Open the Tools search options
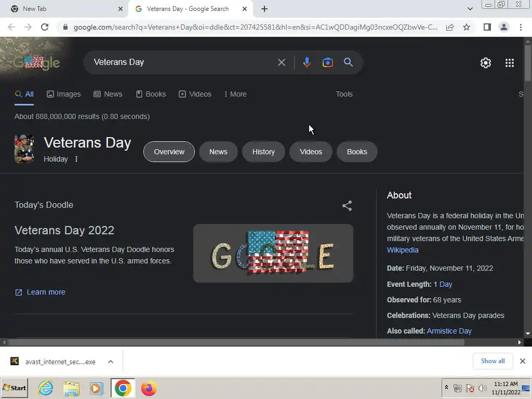 [x=344, y=95]
